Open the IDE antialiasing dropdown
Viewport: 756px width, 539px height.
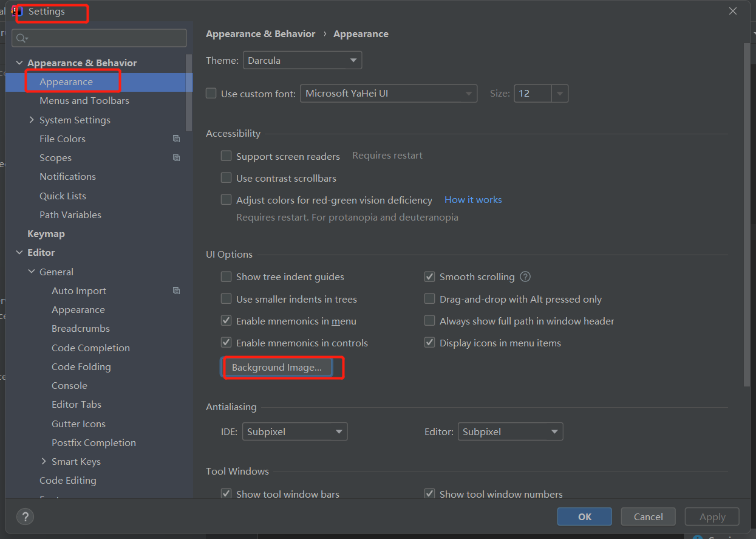(x=295, y=432)
